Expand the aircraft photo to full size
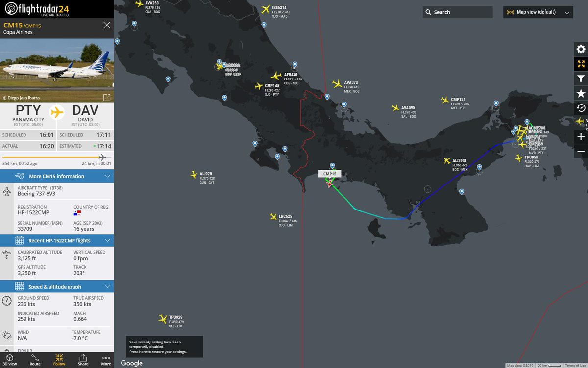This screenshot has height=368, width=588. point(106,97)
